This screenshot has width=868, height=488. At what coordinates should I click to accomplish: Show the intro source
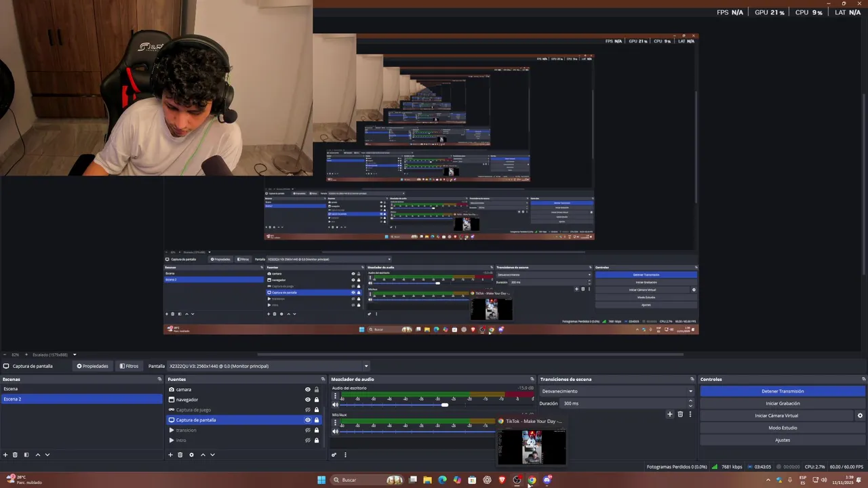308,441
